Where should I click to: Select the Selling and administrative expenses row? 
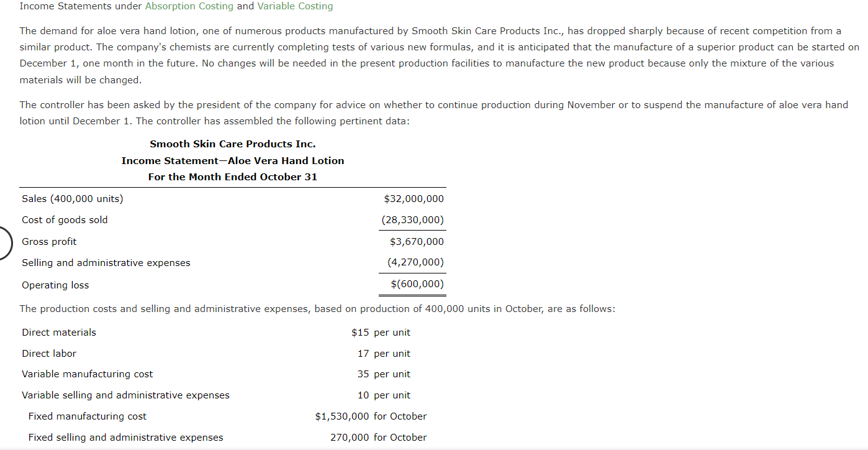coord(106,262)
